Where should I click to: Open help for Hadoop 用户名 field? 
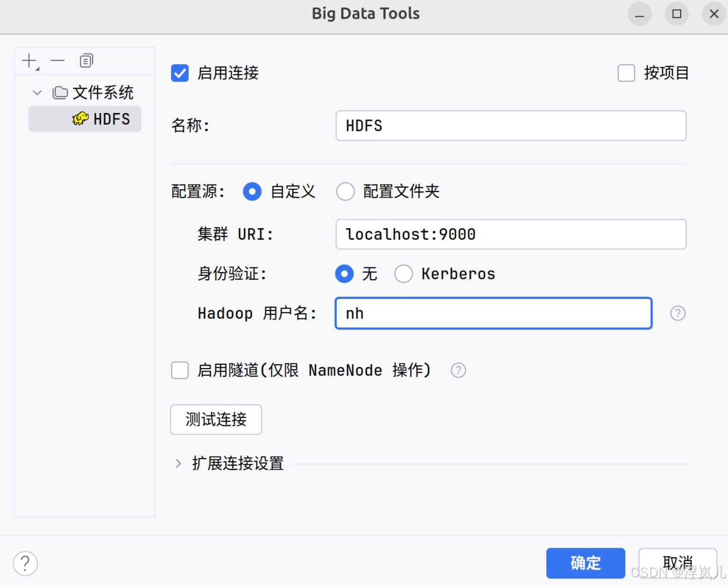point(677,313)
